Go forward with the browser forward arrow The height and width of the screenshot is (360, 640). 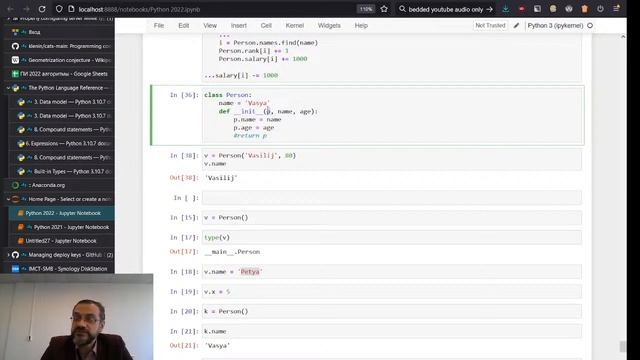(x=26, y=9)
